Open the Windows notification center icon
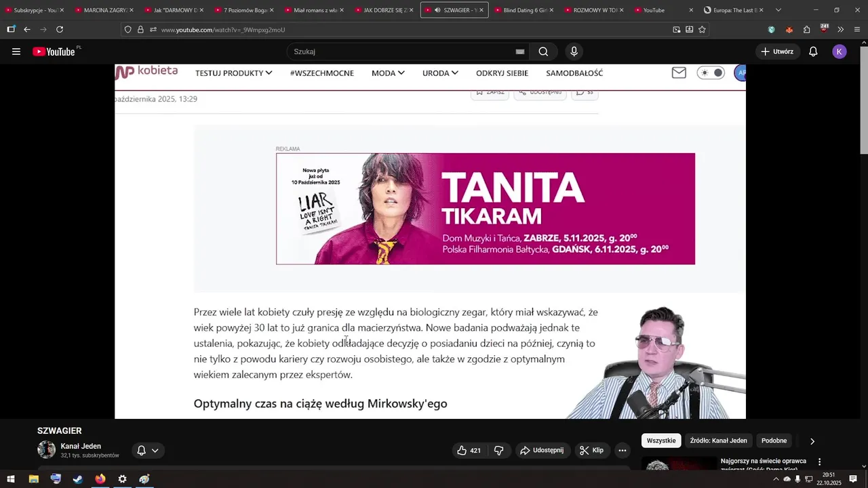This screenshot has height=488, width=868. tap(853, 479)
